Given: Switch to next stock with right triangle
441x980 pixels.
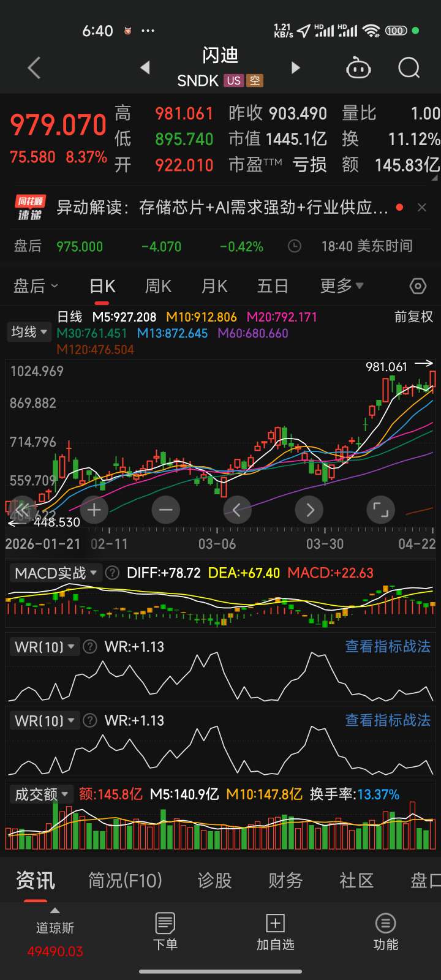Looking at the screenshot, I should coord(296,67).
